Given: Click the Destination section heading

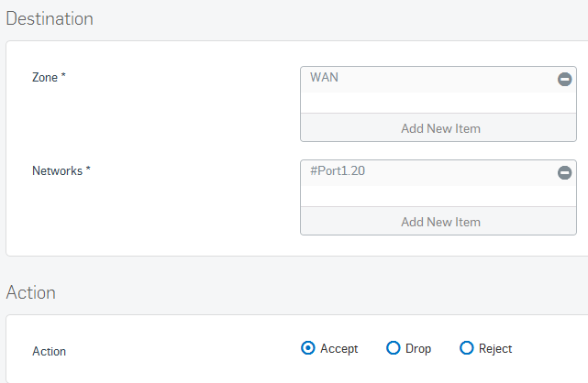Looking at the screenshot, I should coord(50,18).
